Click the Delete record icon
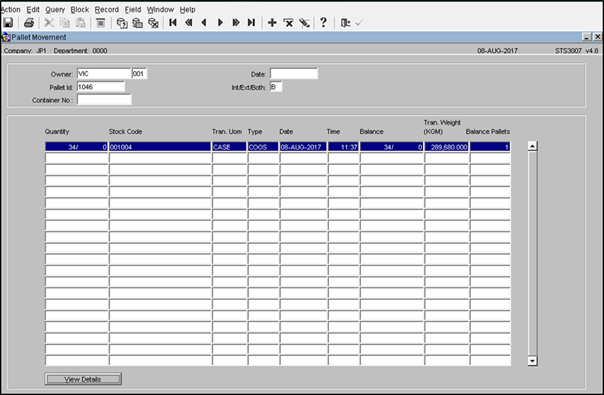 (288, 23)
